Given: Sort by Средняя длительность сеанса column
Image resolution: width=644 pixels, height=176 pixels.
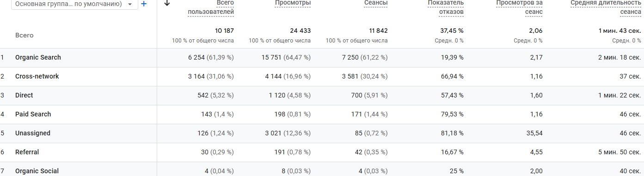Looking at the screenshot, I should (606, 7).
